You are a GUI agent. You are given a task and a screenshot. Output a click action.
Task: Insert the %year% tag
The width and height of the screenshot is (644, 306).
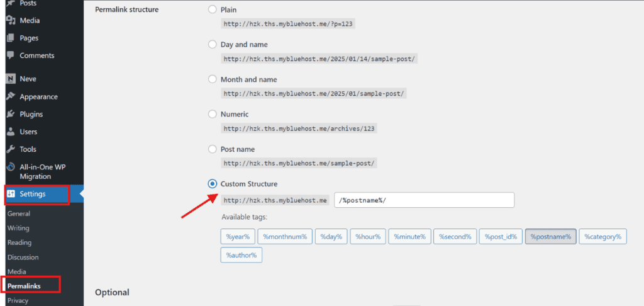[x=238, y=237]
